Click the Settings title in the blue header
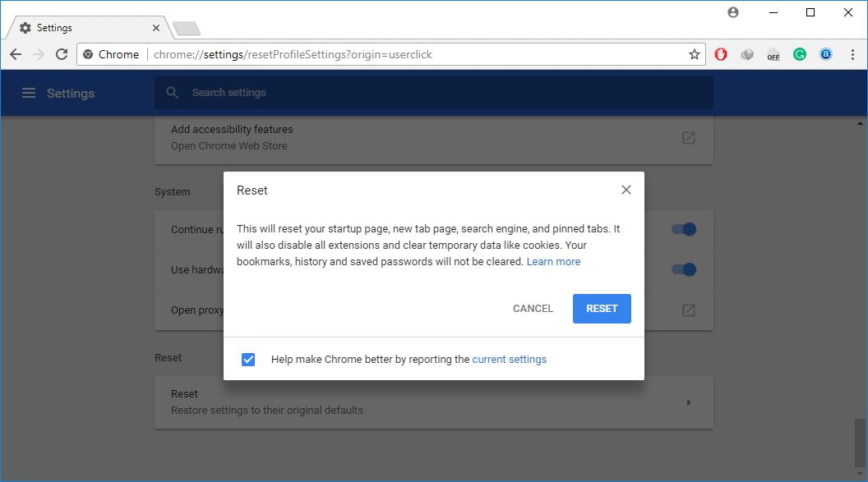Viewport: 868px width, 482px height. (71, 93)
